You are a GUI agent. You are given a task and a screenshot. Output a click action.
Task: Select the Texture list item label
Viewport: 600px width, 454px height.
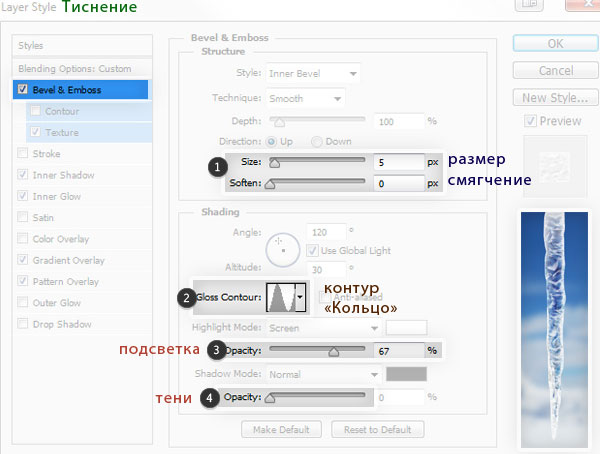[x=62, y=132]
